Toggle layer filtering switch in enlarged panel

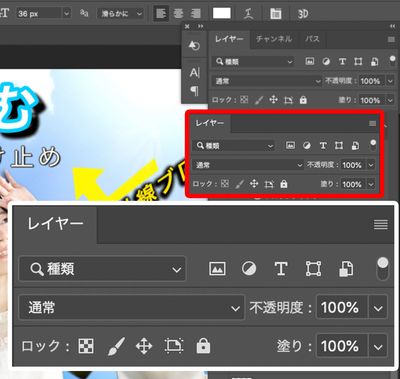point(382,269)
